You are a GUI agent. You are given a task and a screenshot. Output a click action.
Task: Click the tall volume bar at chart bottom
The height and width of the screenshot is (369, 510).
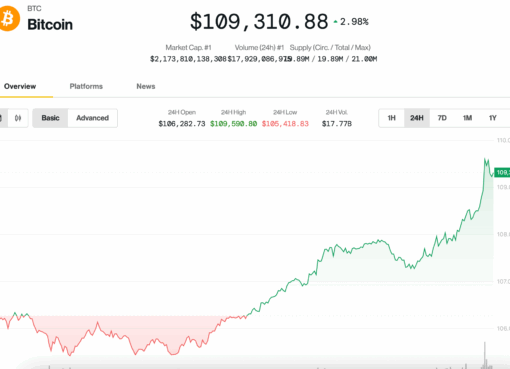(x=485, y=355)
